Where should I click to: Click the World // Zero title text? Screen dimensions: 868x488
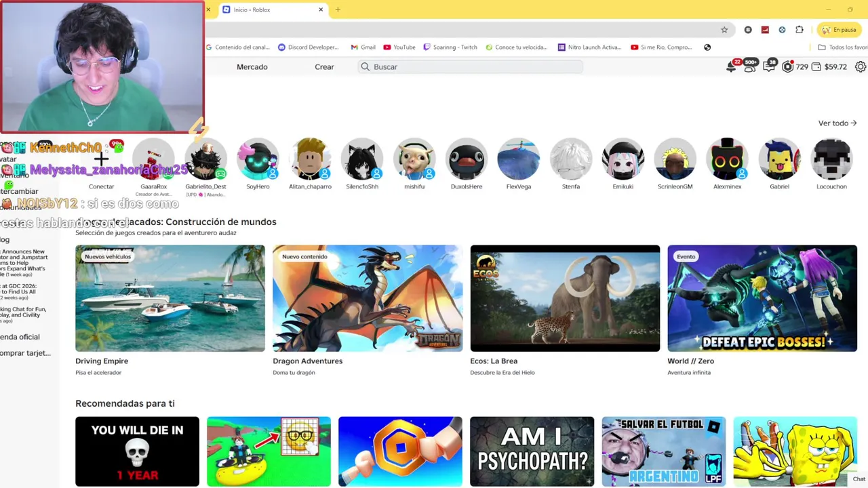coord(690,361)
